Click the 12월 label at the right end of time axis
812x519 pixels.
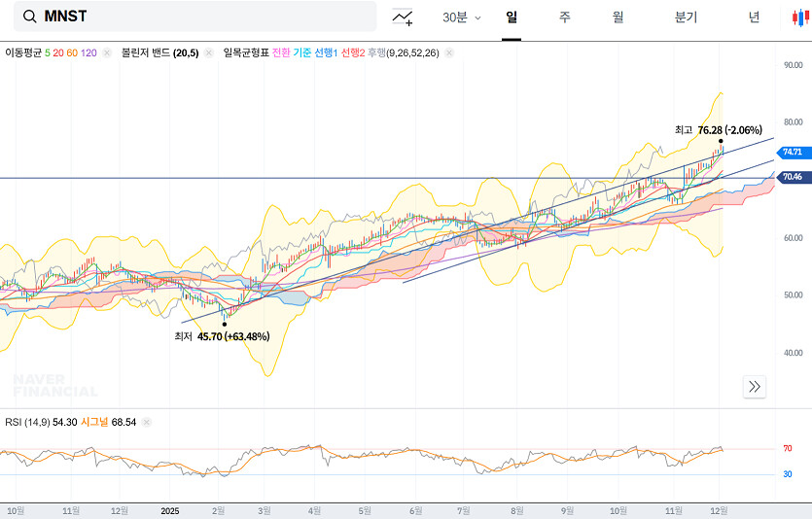[x=719, y=511]
